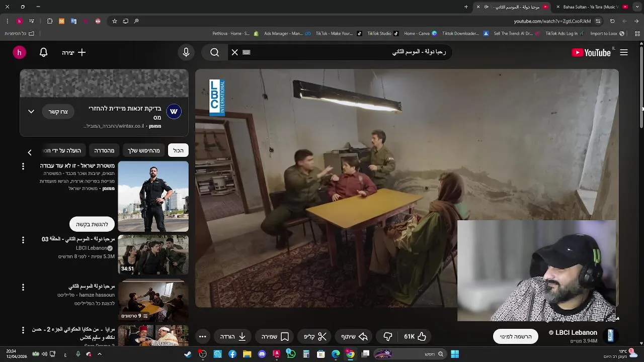Open مرحبا دولة الحلقة 03 title
The height and width of the screenshot is (362, 644).
(x=78, y=239)
